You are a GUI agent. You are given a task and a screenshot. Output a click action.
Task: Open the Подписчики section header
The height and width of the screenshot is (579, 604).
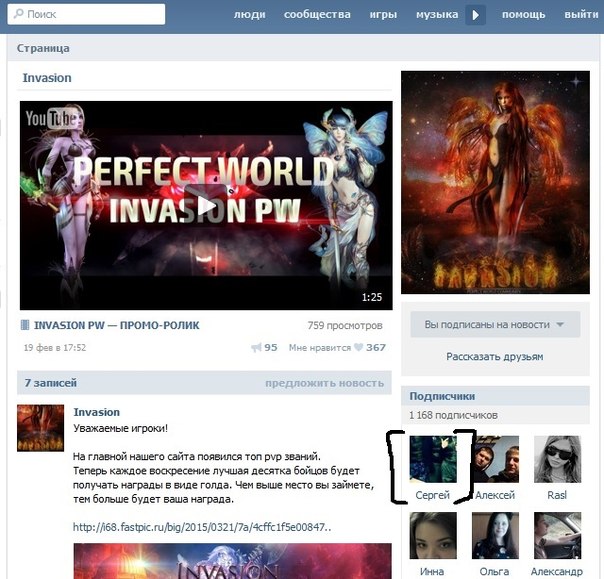[x=442, y=396]
